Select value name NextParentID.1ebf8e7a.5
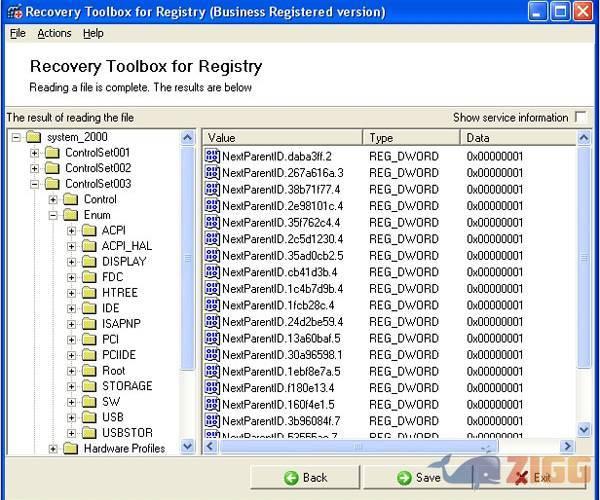This screenshot has height=500, width=600. click(281, 371)
